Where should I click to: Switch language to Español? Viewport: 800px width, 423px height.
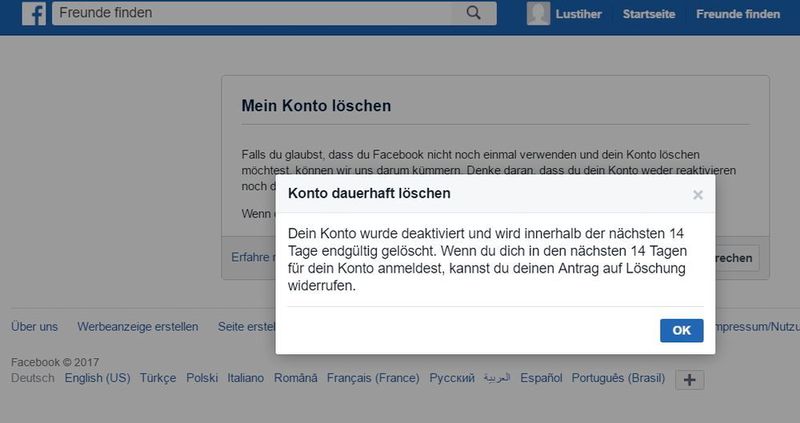pyautogui.click(x=541, y=378)
